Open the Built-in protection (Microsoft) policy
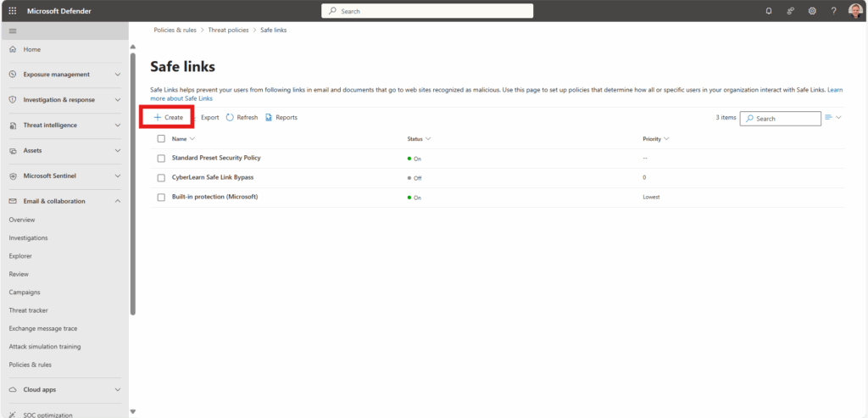The image size is (868, 418). tap(214, 197)
